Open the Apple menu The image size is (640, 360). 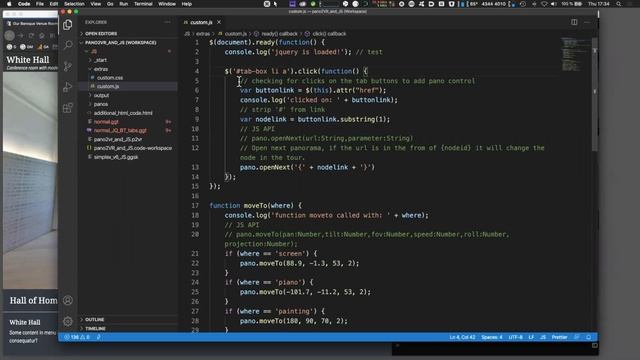click(x=9, y=4)
